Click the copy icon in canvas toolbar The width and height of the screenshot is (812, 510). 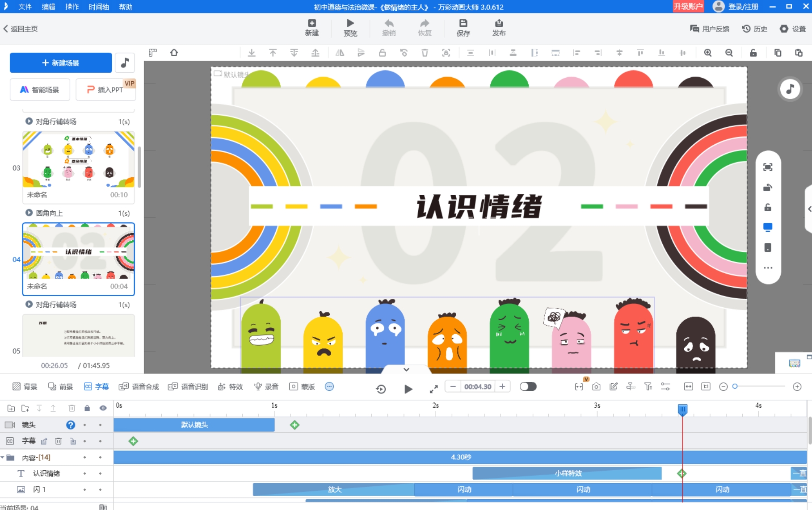[x=778, y=53]
